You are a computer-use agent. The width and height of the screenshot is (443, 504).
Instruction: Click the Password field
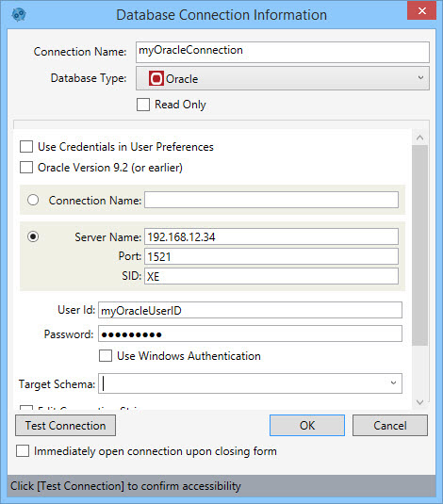point(250,333)
